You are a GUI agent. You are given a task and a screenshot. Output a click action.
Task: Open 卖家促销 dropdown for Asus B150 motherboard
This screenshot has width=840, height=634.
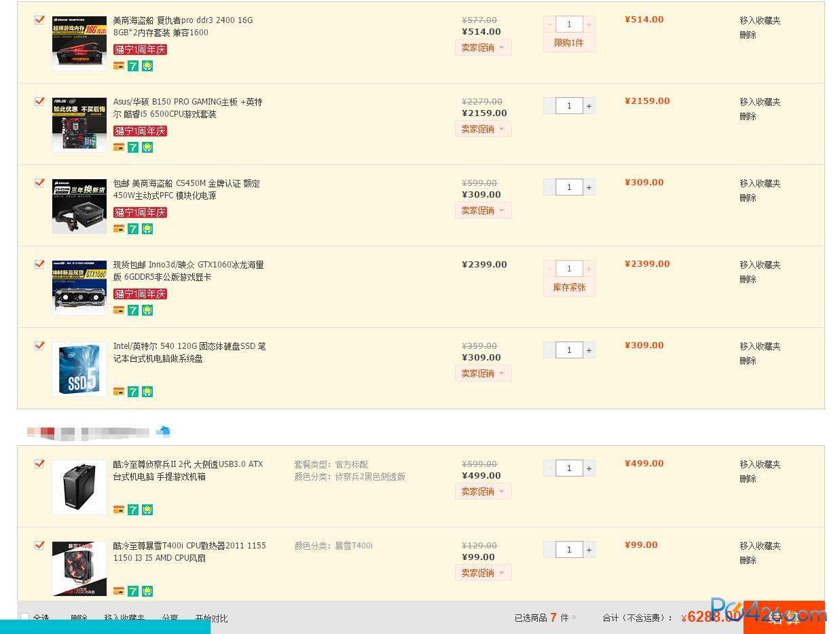pos(483,129)
